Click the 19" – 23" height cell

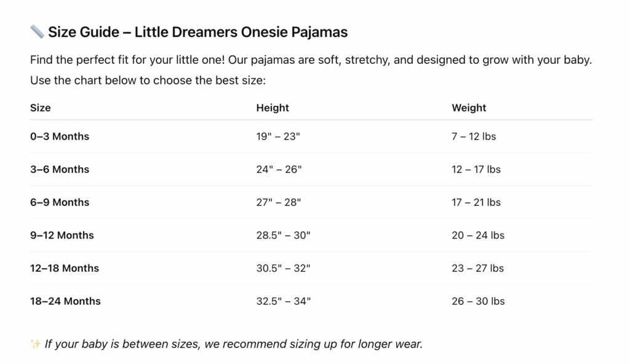[278, 136]
